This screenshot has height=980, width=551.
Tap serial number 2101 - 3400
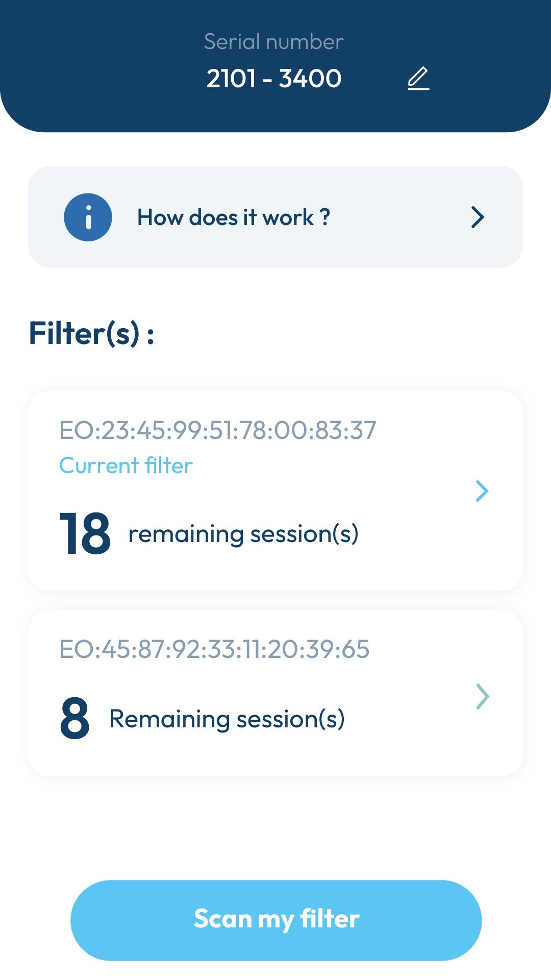[274, 79]
